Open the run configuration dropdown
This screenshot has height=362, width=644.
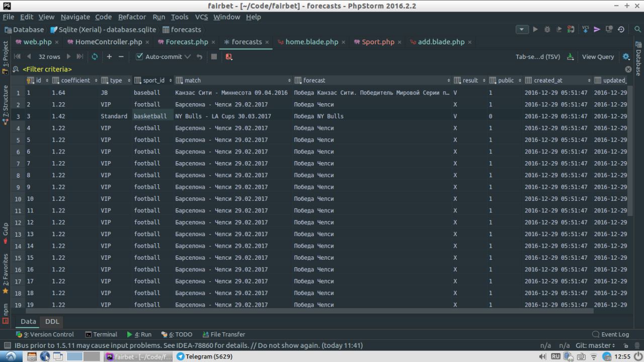[522, 30]
